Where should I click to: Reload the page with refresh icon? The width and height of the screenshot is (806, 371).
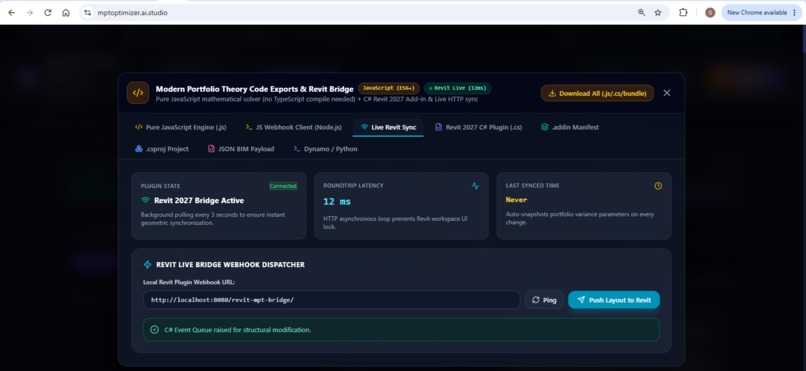48,12
